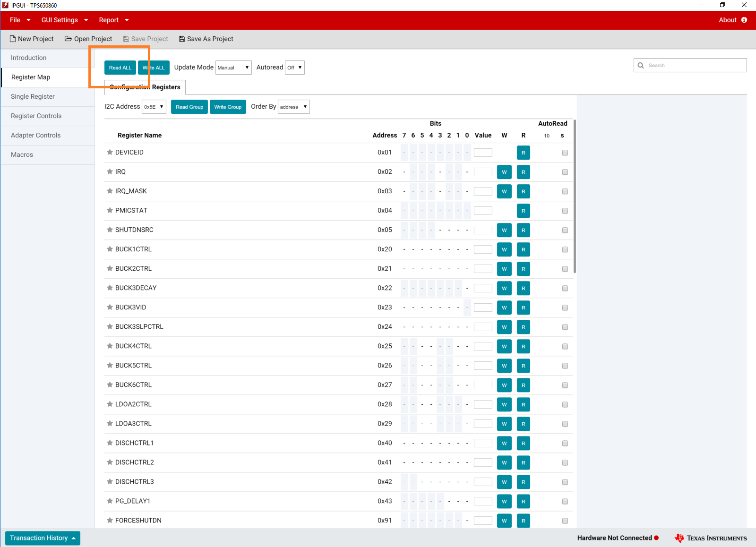Star the IRQ_MASK register
The width and height of the screenshot is (756, 547).
point(110,191)
